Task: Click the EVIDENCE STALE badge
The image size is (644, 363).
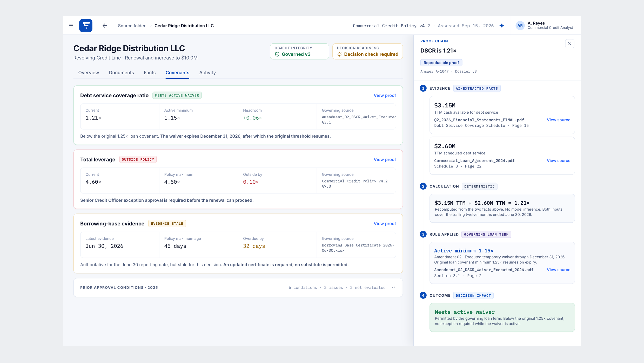Action: [x=167, y=224]
